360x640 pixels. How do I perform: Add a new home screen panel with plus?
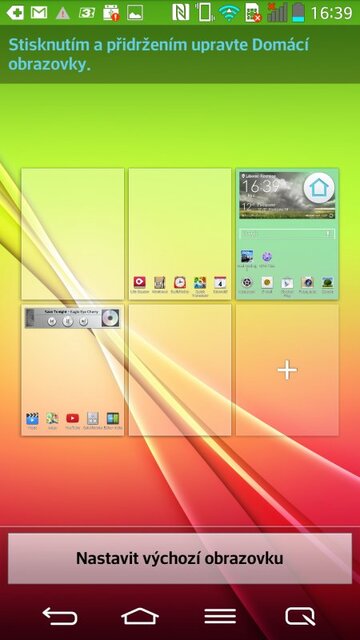287,370
